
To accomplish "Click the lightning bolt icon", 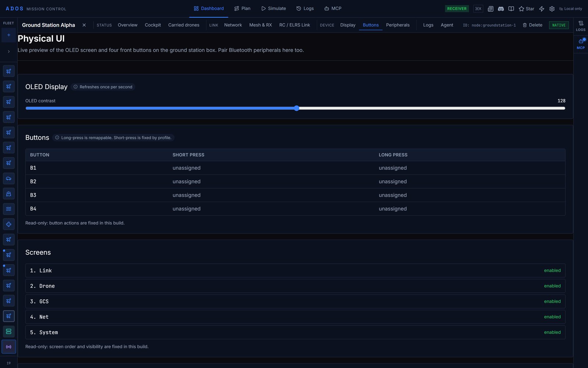I will click(541, 8).
